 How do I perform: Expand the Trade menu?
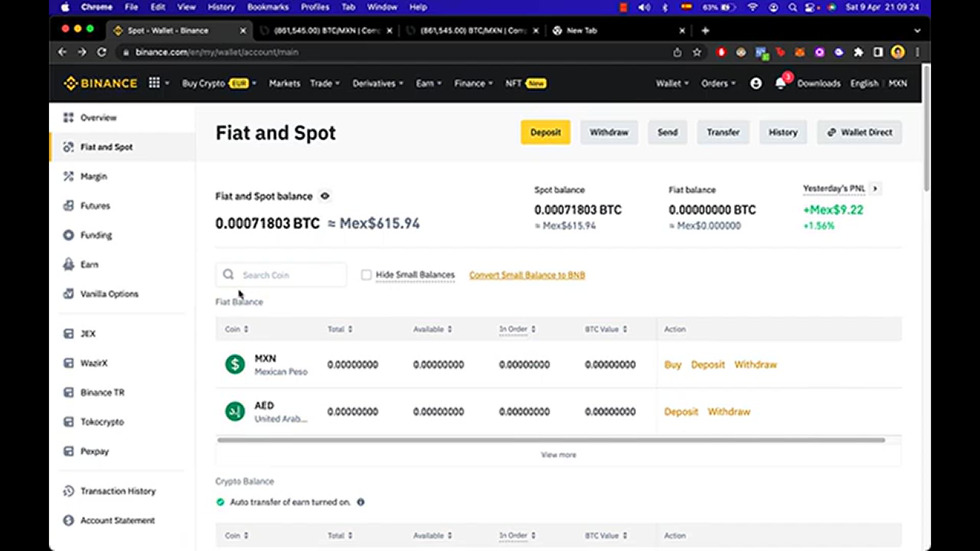(325, 83)
